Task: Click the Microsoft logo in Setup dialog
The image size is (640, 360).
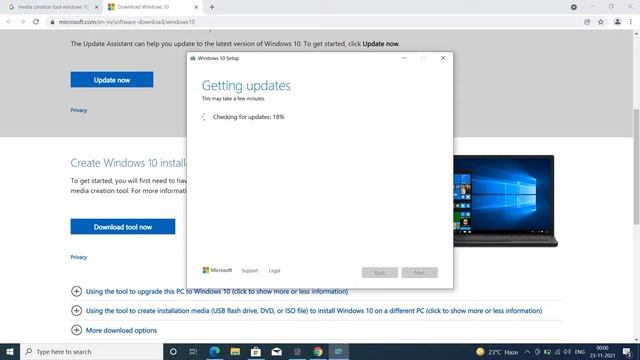Action: [x=217, y=270]
